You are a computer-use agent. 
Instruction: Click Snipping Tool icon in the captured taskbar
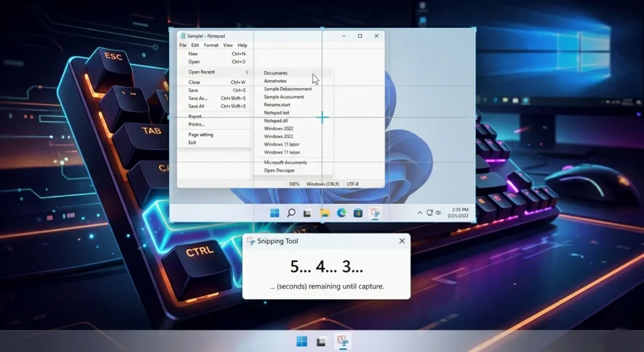[375, 213]
